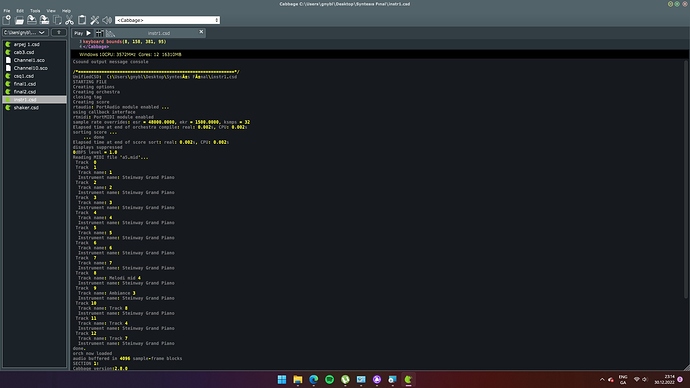Open the File menu
The height and width of the screenshot is (388, 690).
click(7, 11)
